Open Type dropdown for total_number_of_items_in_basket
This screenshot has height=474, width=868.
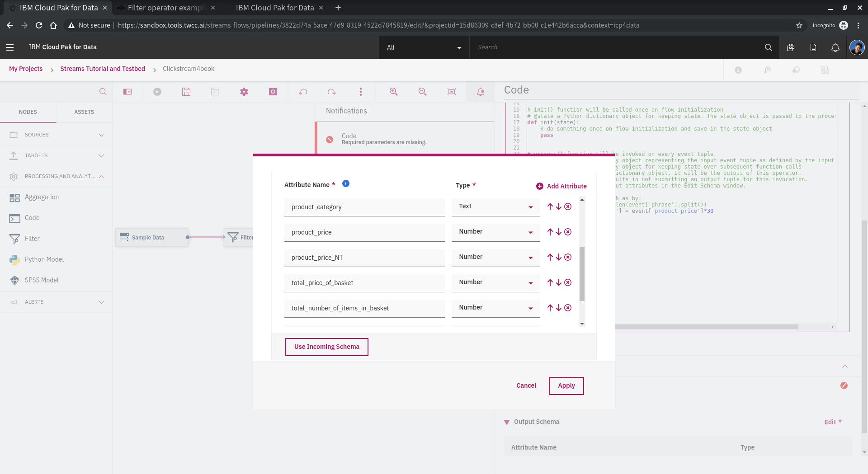click(x=495, y=308)
